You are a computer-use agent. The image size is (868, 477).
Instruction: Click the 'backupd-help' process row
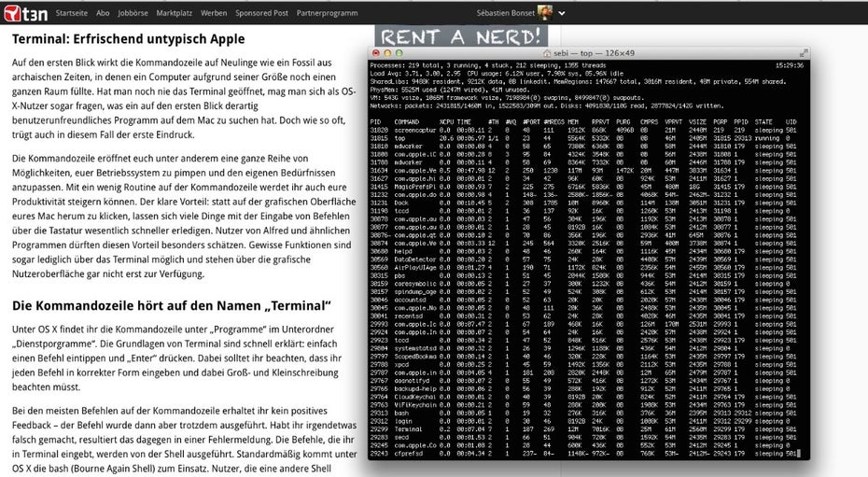pyautogui.click(x=583, y=388)
